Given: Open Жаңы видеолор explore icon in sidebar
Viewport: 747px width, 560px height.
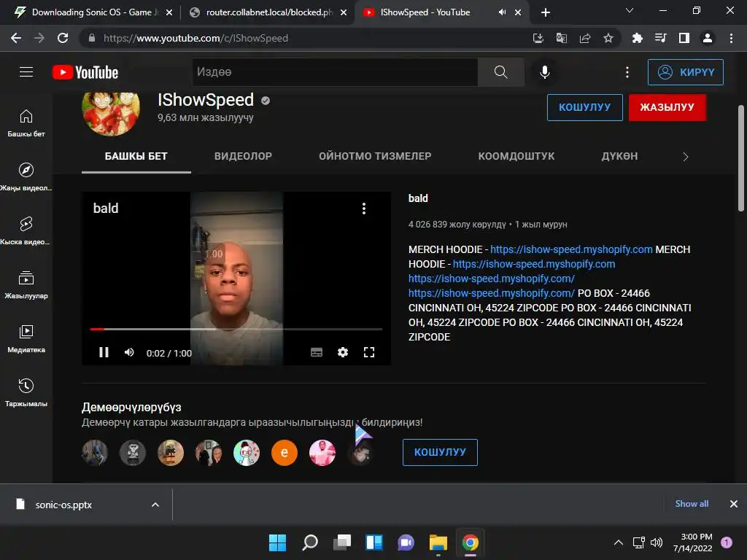Looking at the screenshot, I should click(26, 177).
